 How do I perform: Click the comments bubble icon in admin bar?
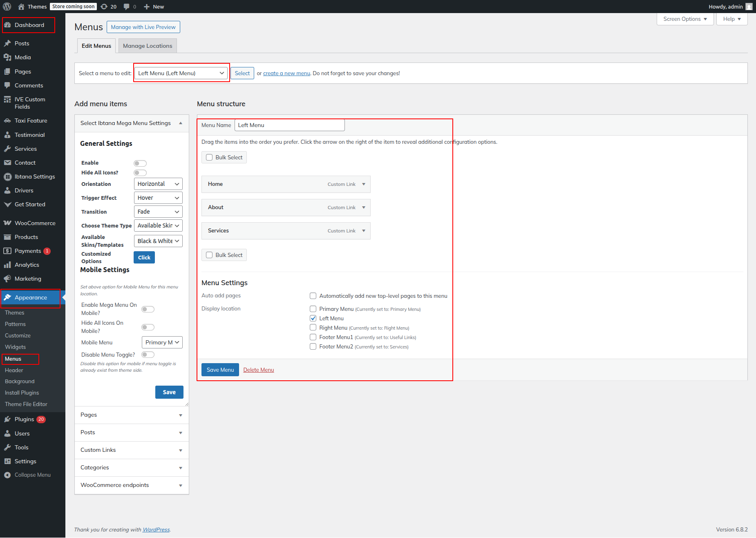(x=127, y=7)
